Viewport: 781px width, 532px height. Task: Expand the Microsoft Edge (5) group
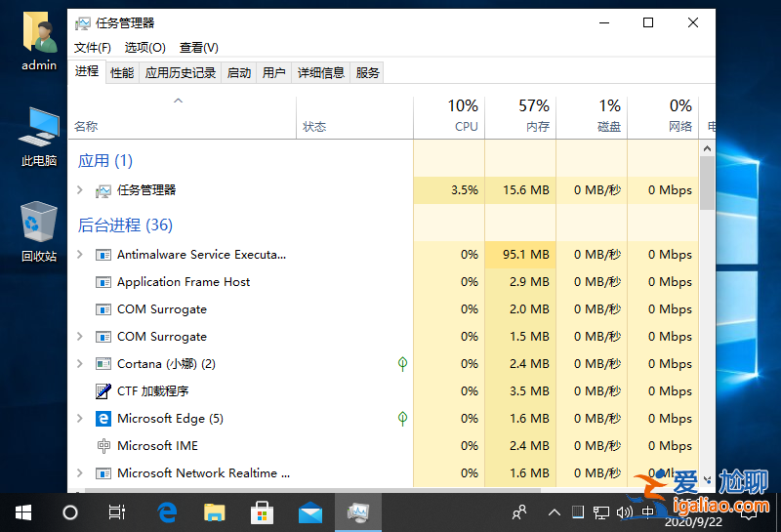pyautogui.click(x=80, y=419)
